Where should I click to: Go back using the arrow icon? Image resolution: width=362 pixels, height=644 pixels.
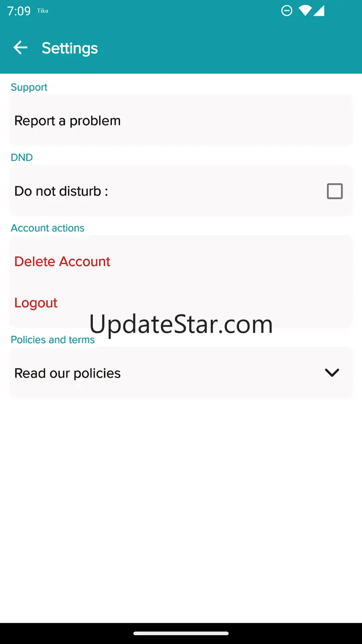[x=20, y=47]
